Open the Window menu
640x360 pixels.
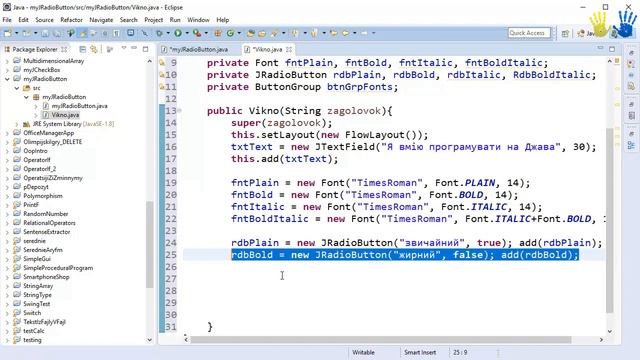[198, 20]
